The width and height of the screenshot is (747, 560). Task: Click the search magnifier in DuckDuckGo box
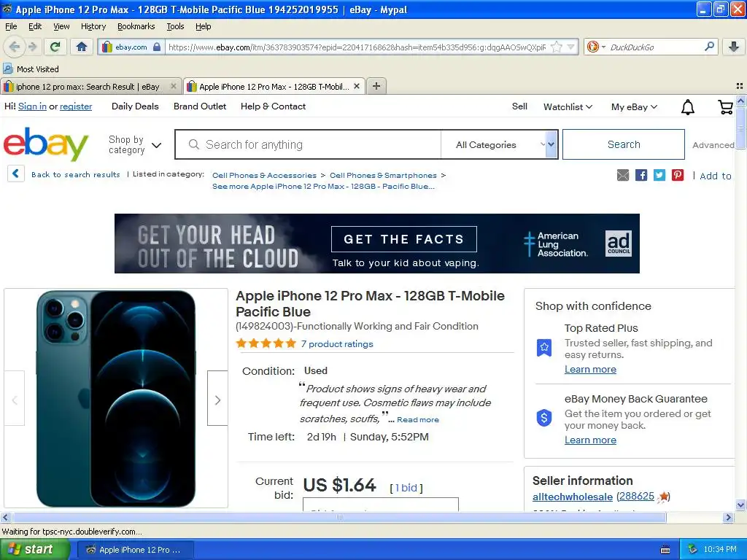click(709, 47)
